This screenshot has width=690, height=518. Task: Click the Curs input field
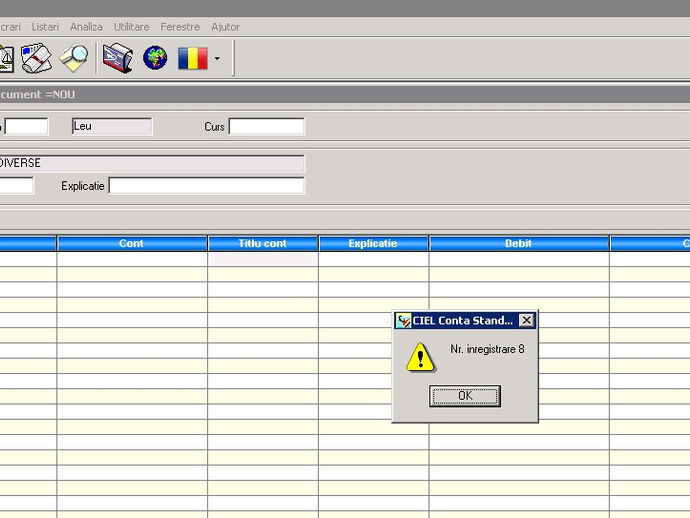click(x=267, y=126)
